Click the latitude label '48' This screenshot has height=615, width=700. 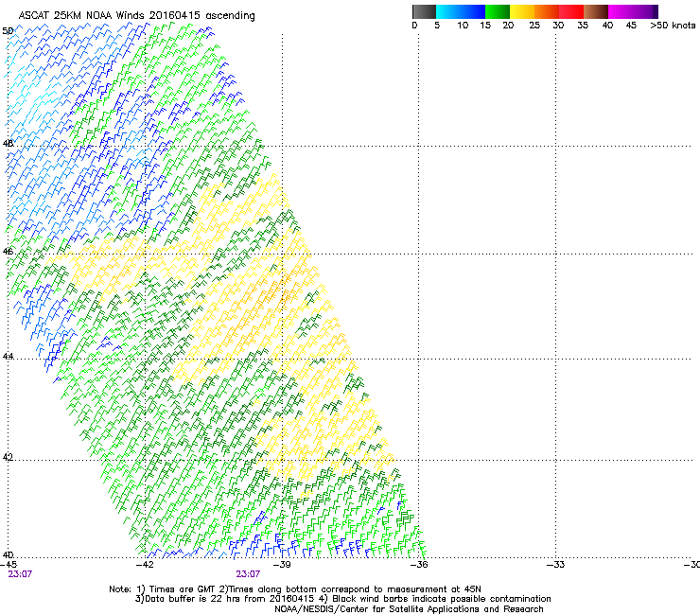8,144
